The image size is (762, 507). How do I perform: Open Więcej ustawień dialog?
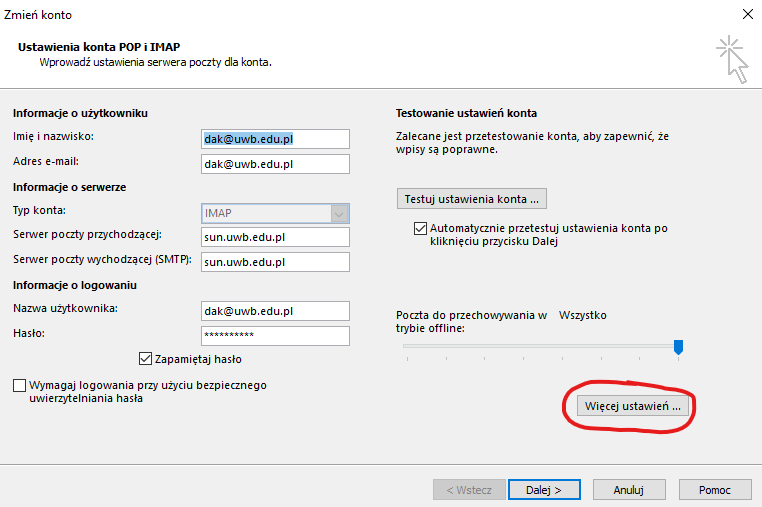point(633,406)
